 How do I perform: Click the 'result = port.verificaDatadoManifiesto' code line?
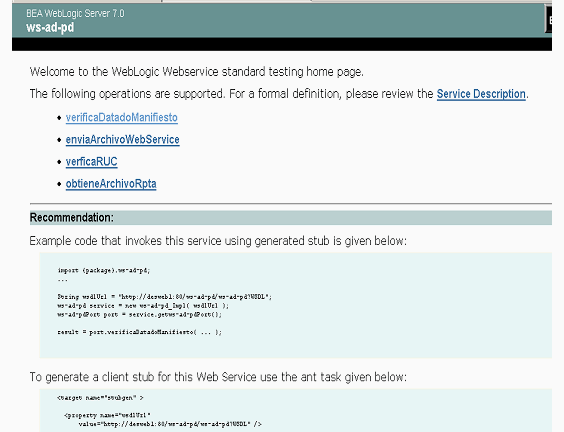(x=140, y=332)
